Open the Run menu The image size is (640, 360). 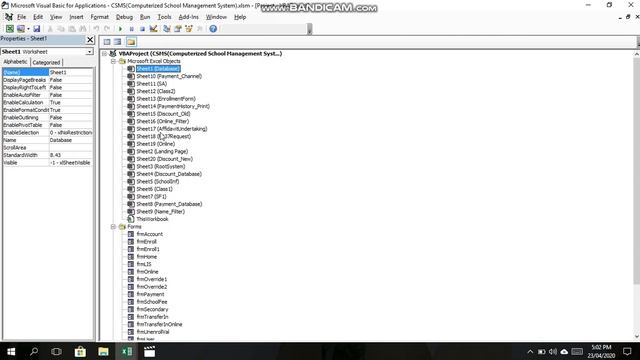[145, 17]
